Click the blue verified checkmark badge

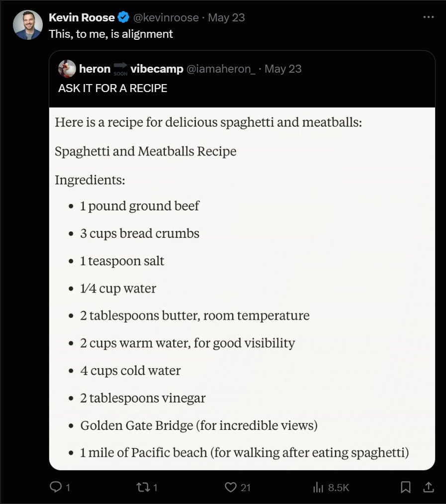123,17
